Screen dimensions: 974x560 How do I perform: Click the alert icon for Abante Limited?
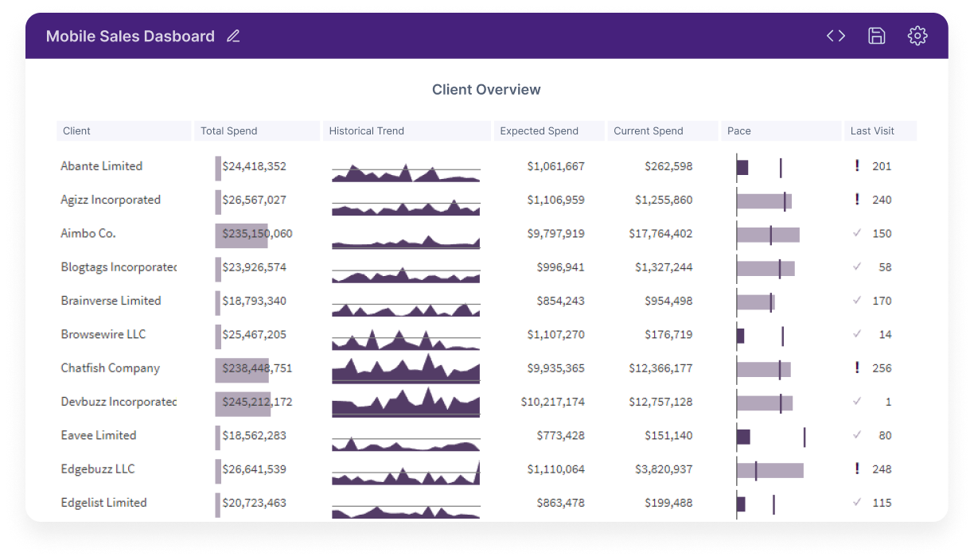point(857,165)
